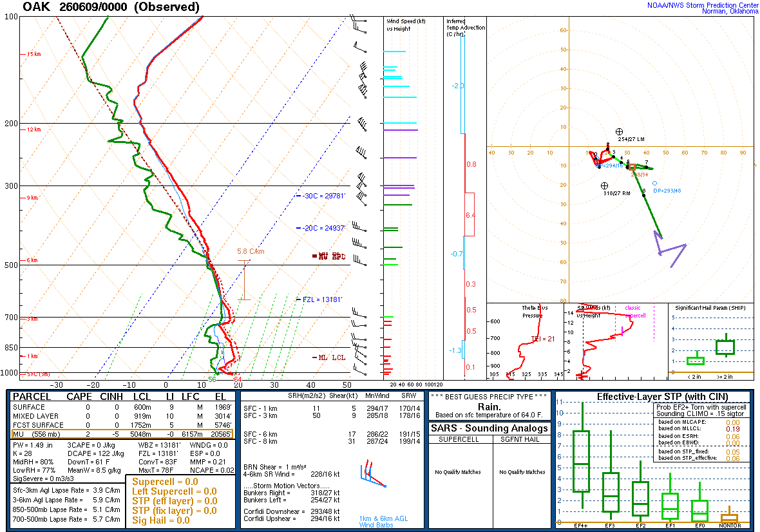Image resolution: width=760 pixels, height=532 pixels.
Task: Click the '5.8 C/km' lapse rate label
Action: point(251,251)
